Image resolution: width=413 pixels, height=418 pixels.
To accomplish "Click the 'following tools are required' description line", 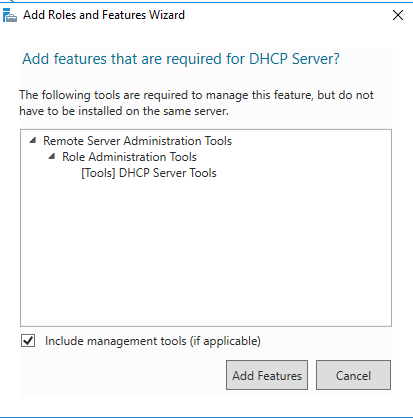I will coord(196,95).
